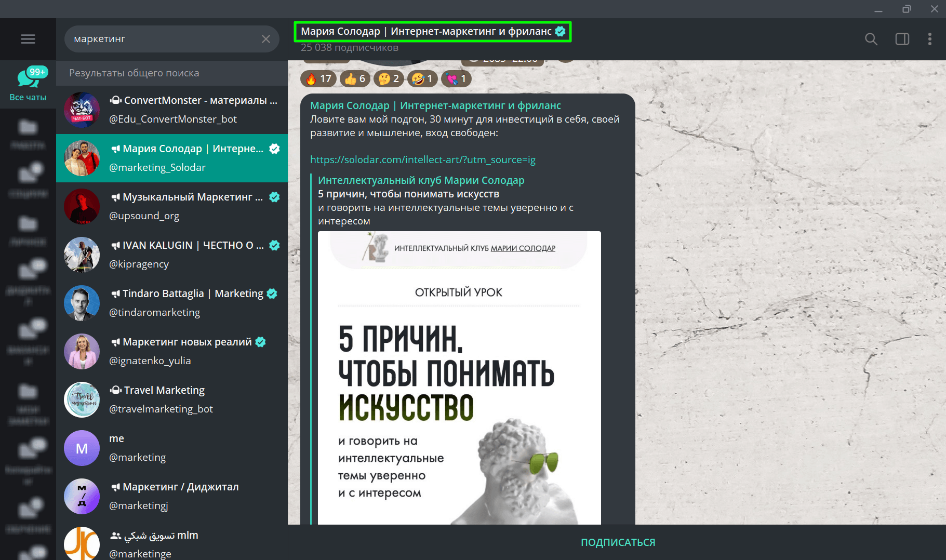The height and width of the screenshot is (560, 946).
Task: Click bot icon beside Travel Marketing
Action: (x=115, y=390)
